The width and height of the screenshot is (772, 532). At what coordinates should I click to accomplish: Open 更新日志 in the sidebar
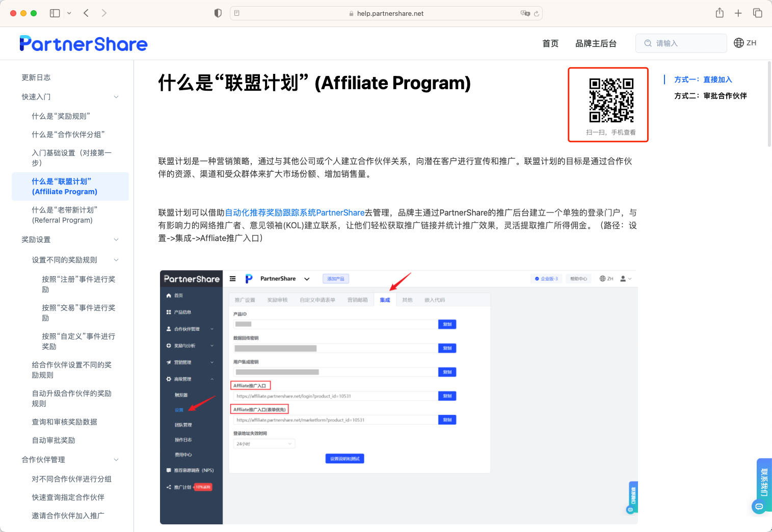36,77
